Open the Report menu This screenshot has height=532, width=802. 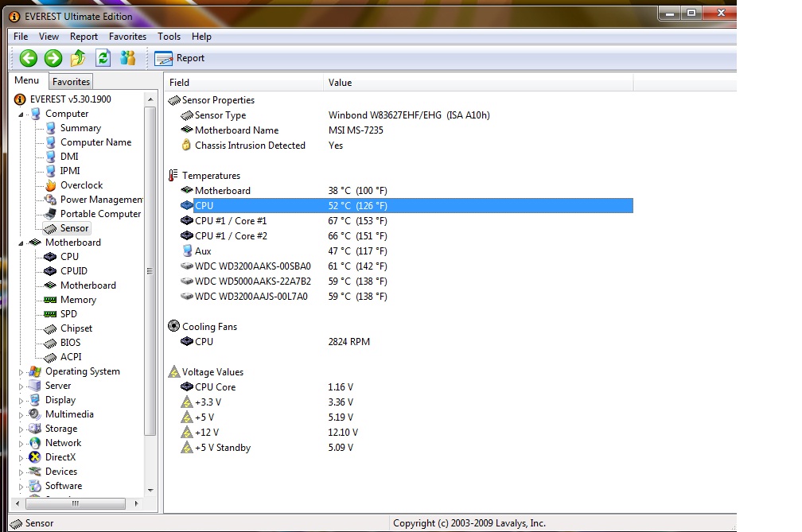[84, 37]
